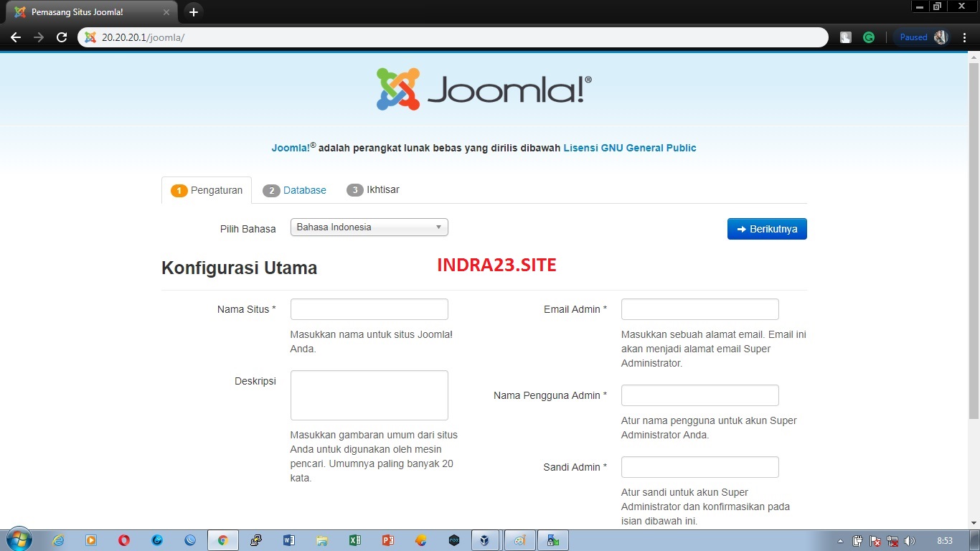980x551 pixels.
Task: Open the Grammarly extension
Action: (x=869, y=37)
